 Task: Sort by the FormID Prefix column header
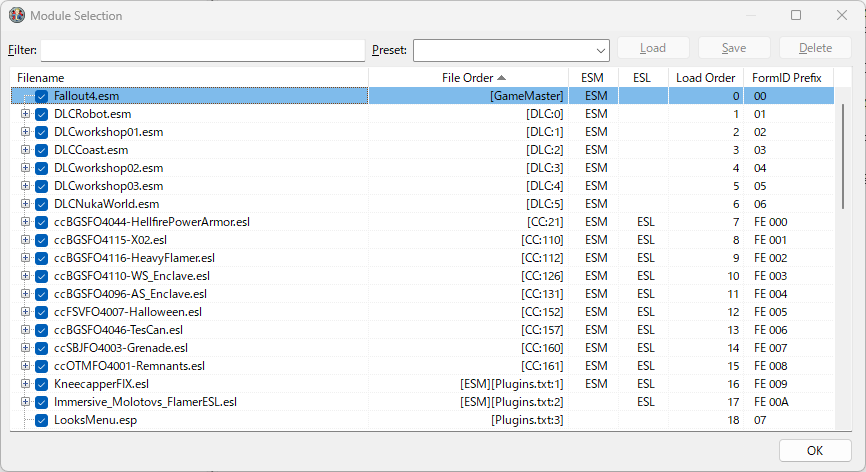[x=789, y=78]
